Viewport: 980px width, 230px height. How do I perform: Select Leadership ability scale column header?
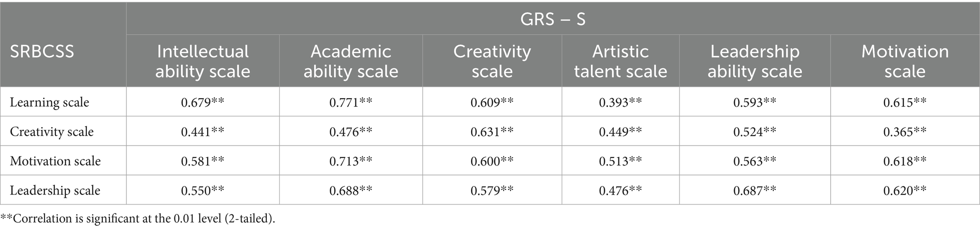pyautogui.click(x=754, y=61)
